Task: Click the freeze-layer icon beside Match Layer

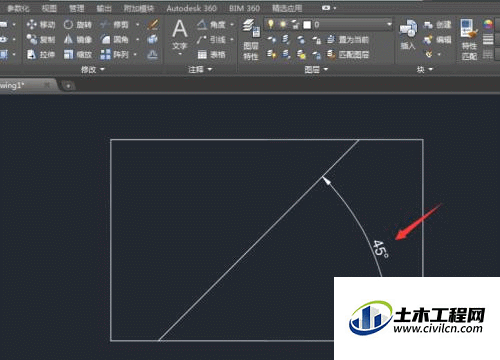Action: (x=301, y=54)
